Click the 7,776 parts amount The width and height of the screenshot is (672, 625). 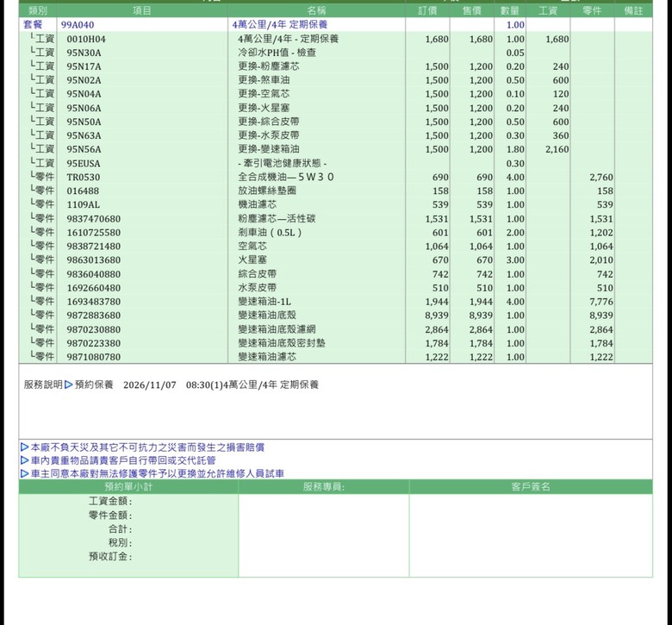click(600, 302)
